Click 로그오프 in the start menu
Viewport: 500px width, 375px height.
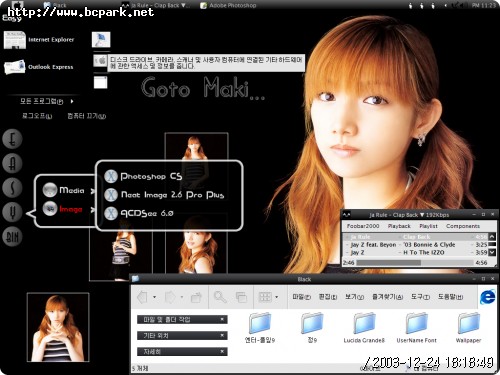coord(37,116)
